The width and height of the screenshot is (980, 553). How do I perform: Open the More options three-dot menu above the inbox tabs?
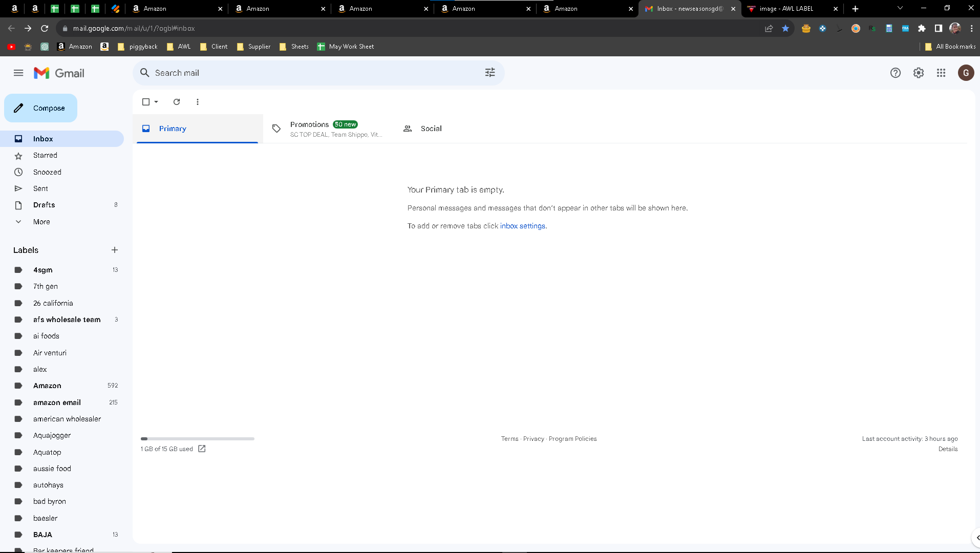click(198, 102)
